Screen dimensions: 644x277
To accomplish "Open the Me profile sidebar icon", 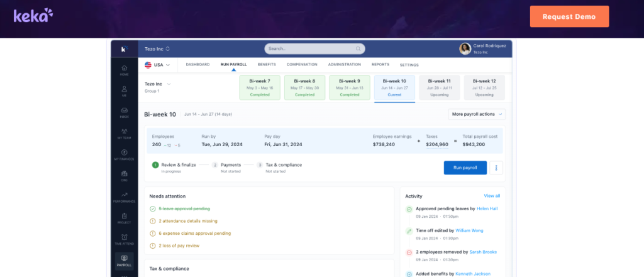I will [125, 91].
